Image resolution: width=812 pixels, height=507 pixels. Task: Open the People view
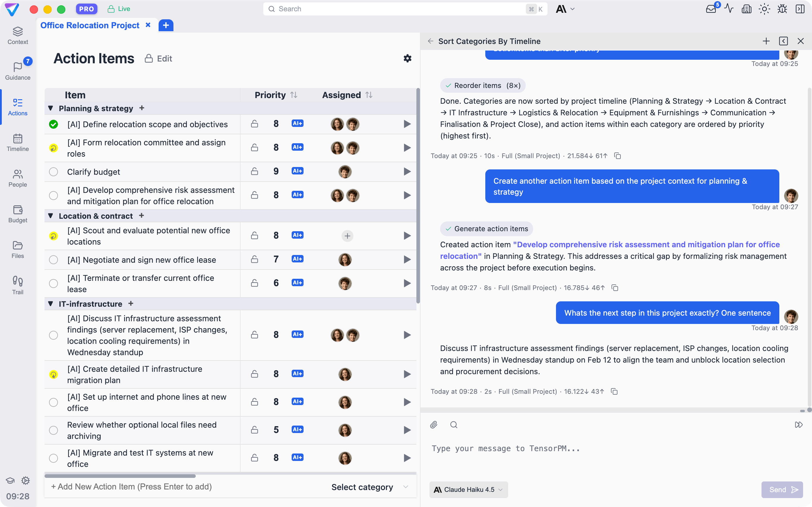tap(18, 178)
